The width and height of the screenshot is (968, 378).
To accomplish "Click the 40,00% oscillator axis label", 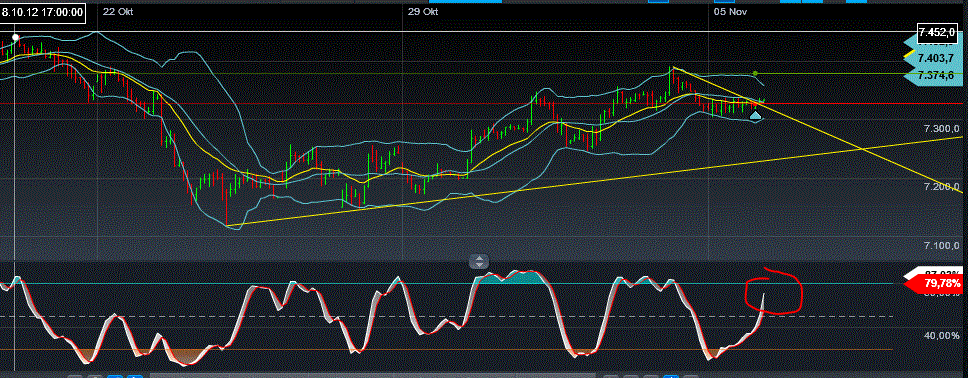I will point(942,335).
